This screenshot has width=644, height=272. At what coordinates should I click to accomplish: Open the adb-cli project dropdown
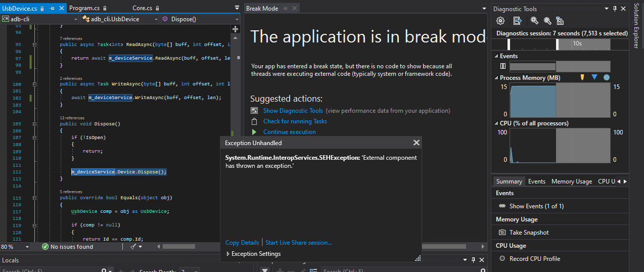(40, 19)
